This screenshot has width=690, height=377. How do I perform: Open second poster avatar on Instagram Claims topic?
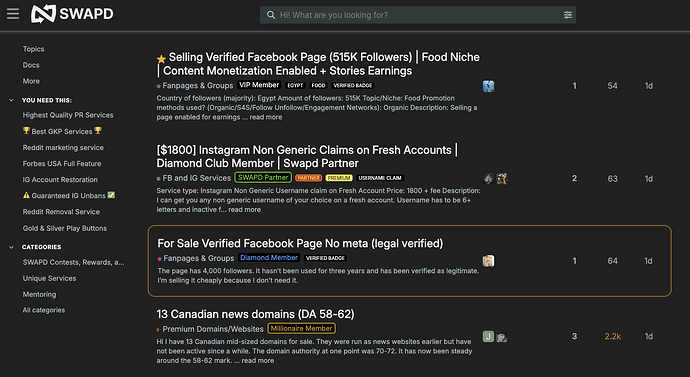tap(502, 178)
